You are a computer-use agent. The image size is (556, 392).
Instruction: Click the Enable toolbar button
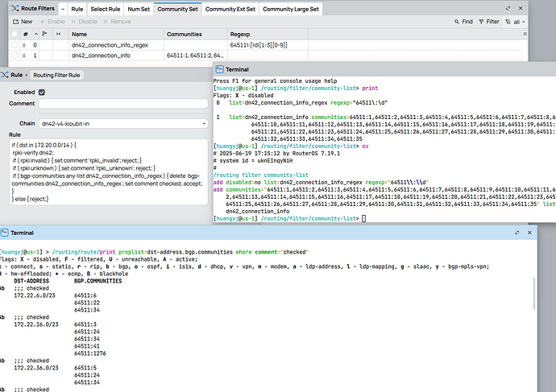click(53, 22)
